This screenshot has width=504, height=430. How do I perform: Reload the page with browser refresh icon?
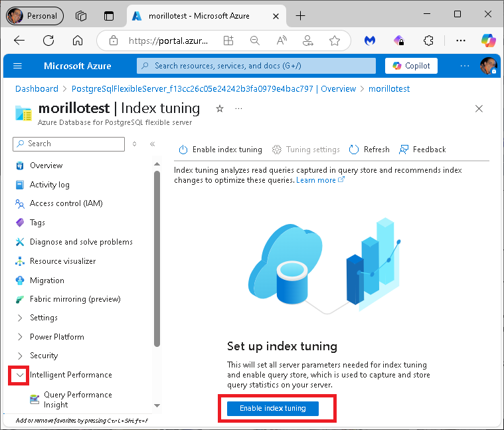(x=48, y=41)
